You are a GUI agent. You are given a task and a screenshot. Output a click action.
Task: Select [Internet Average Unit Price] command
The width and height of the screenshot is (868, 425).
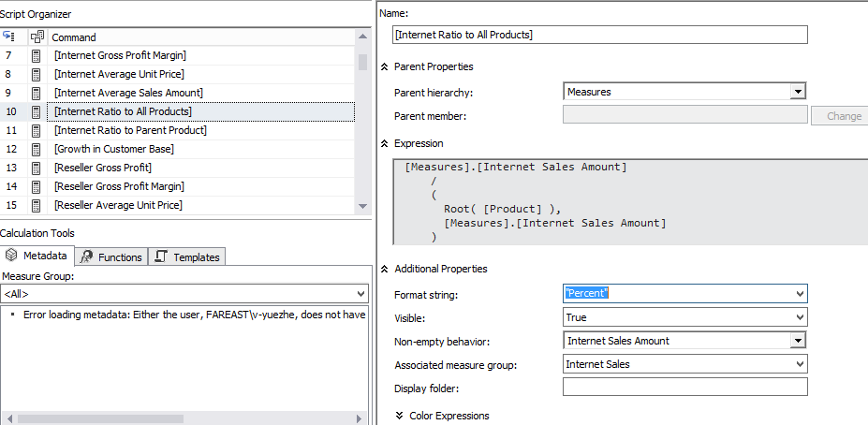pyautogui.click(x=201, y=74)
